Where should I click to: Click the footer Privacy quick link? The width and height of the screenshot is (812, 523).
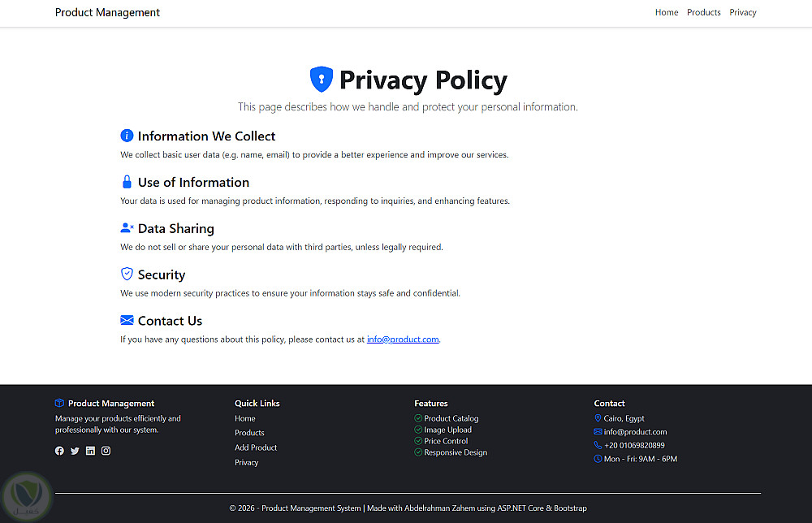pyautogui.click(x=246, y=462)
